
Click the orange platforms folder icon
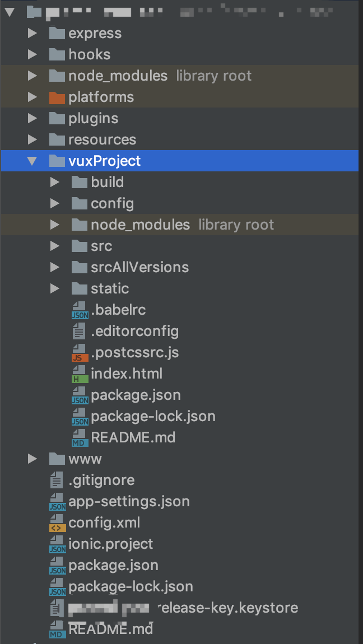click(57, 97)
